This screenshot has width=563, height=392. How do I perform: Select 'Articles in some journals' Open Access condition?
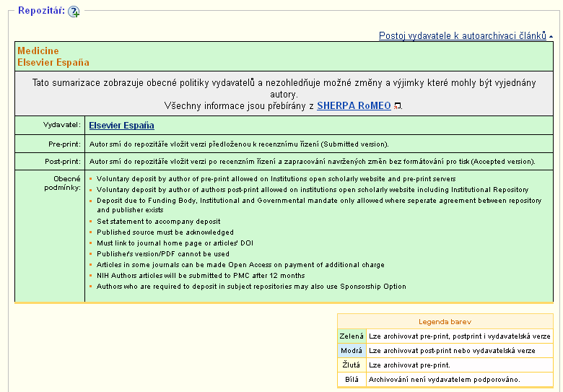[x=240, y=264]
